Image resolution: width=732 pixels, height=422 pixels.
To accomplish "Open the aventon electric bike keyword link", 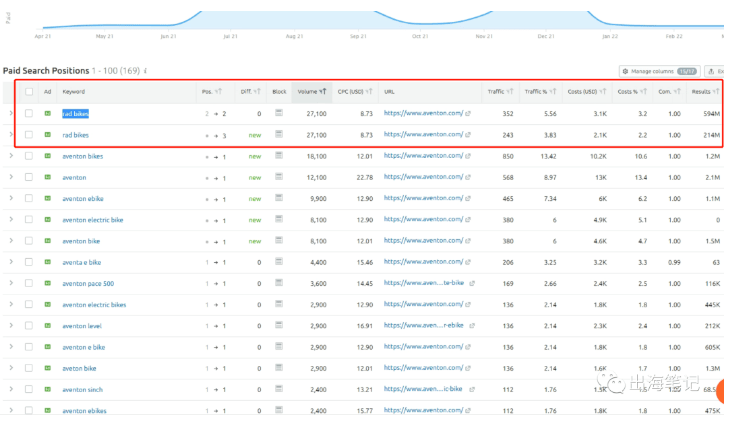I will (93, 220).
